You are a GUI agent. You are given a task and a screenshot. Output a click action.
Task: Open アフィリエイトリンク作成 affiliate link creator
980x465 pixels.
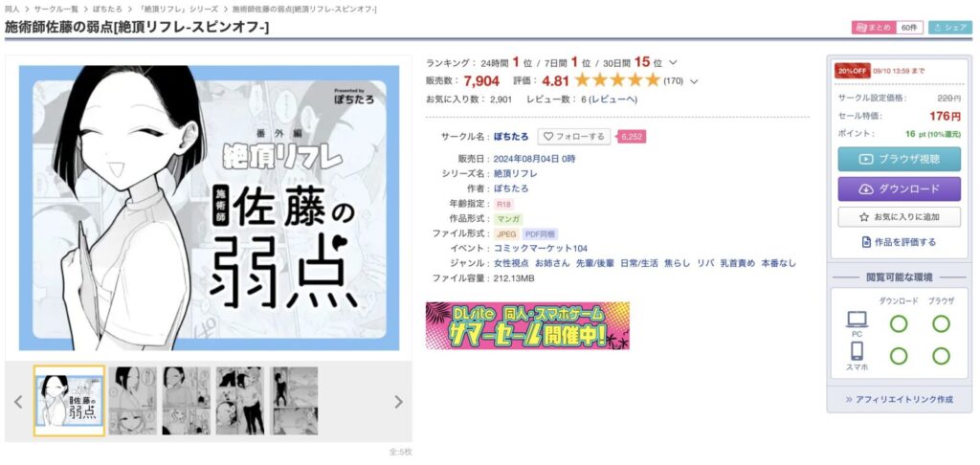click(x=899, y=399)
